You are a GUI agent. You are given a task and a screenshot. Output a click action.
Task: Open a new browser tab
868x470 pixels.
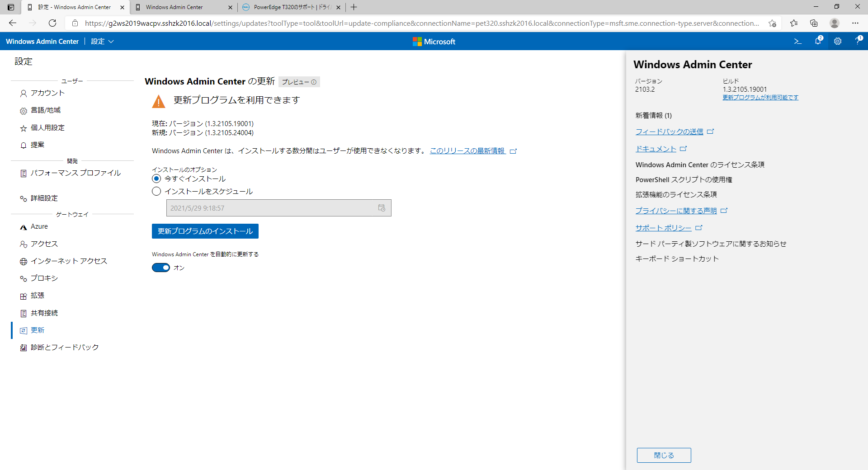pos(354,7)
